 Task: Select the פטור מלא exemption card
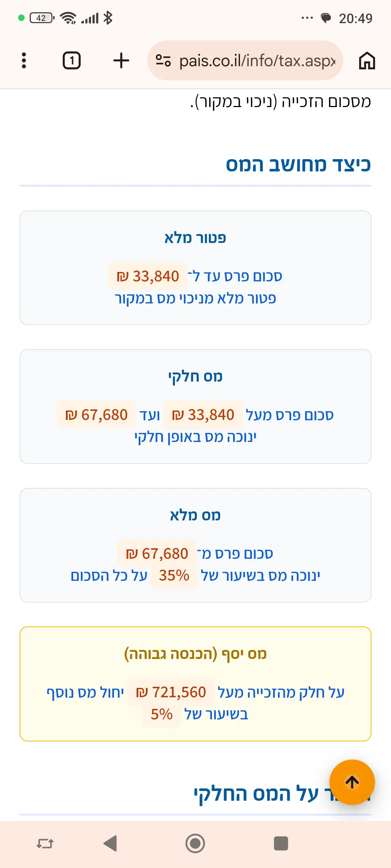click(x=195, y=268)
